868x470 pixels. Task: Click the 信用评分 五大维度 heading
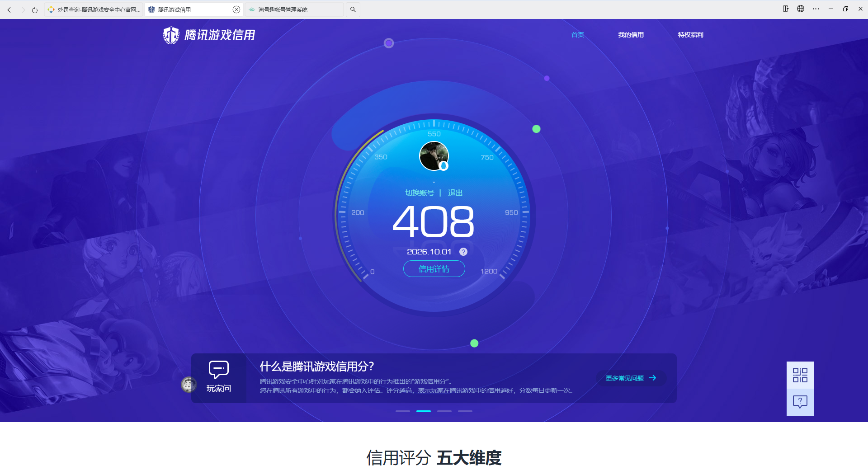pyautogui.click(x=434, y=458)
